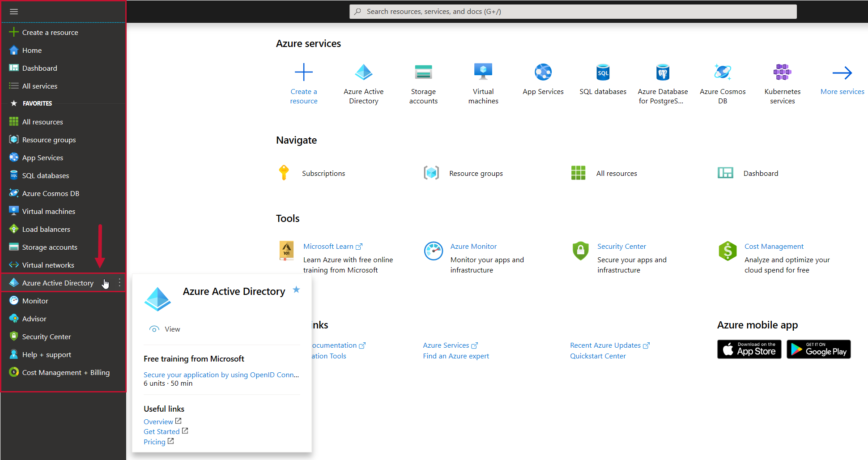Select All resources in favorites
868x460 pixels.
coord(43,122)
